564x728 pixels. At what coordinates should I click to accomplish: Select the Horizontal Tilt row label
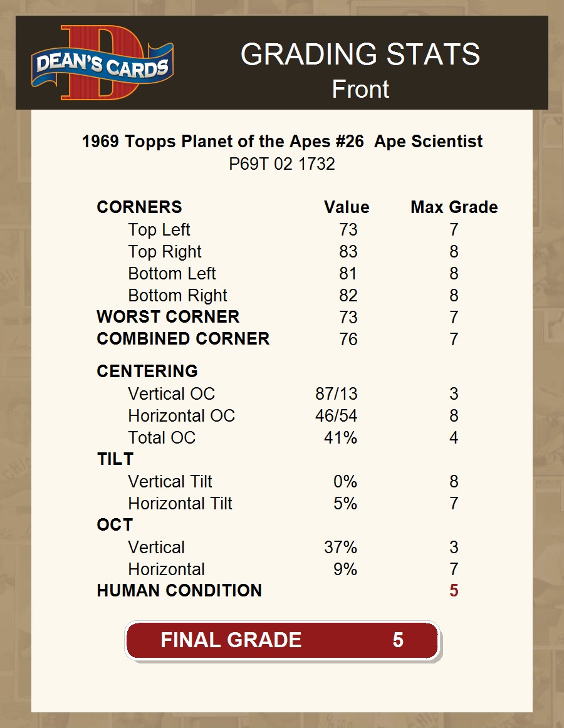click(180, 504)
